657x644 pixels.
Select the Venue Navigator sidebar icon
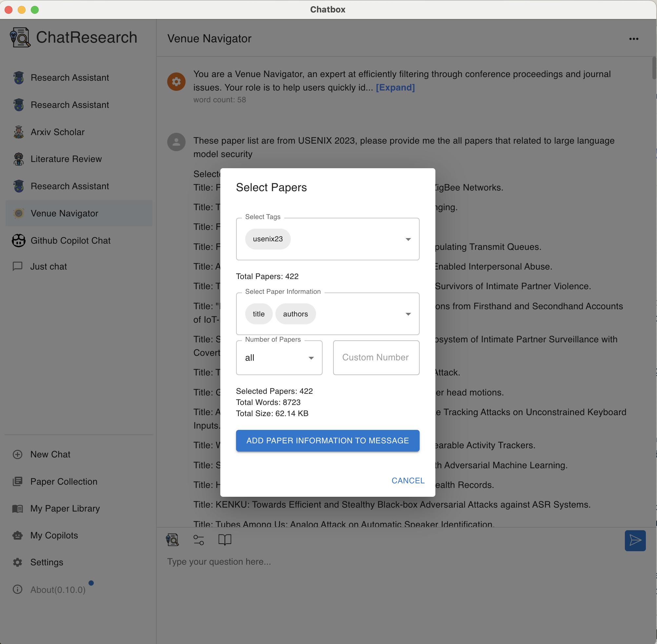coord(18,213)
